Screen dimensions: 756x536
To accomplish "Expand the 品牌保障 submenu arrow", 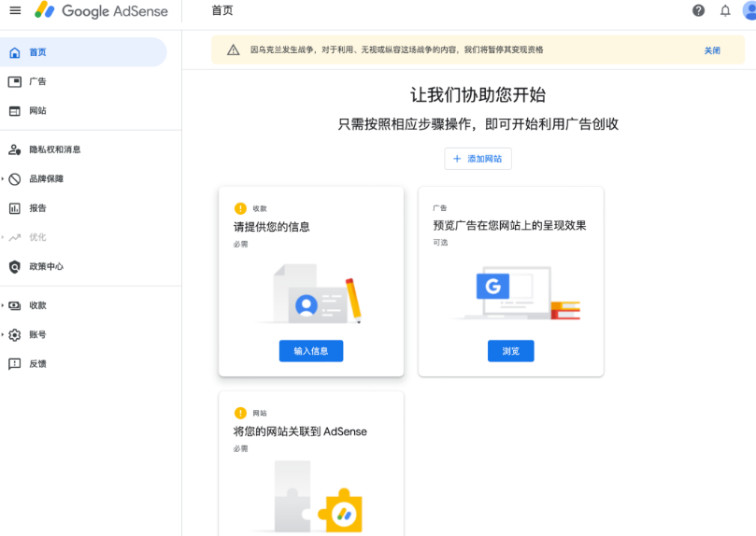I will click(x=3, y=179).
